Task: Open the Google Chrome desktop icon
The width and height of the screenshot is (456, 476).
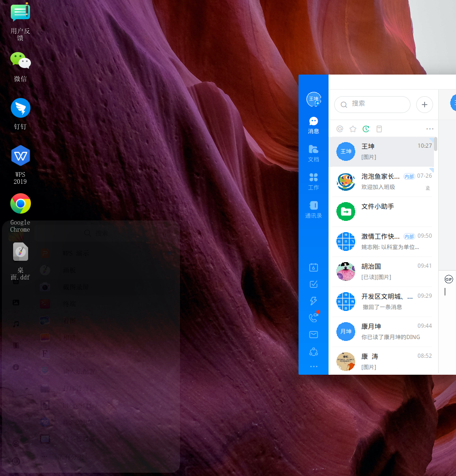Action: point(20,213)
